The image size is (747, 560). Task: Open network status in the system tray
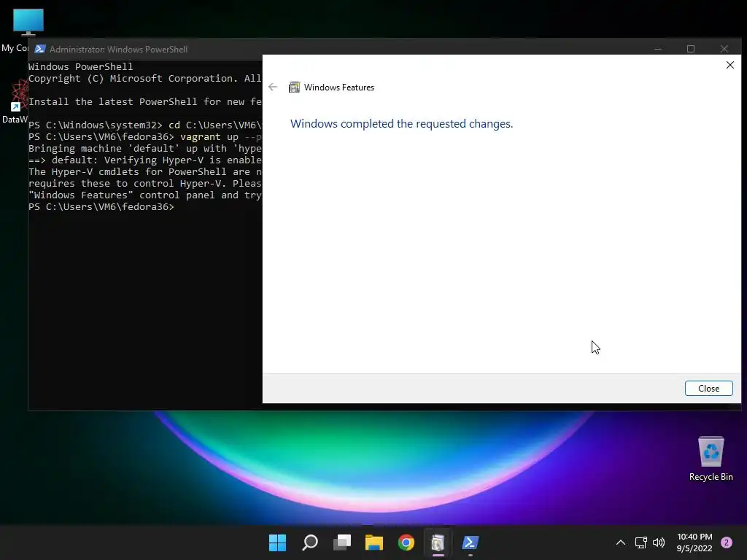(x=640, y=542)
